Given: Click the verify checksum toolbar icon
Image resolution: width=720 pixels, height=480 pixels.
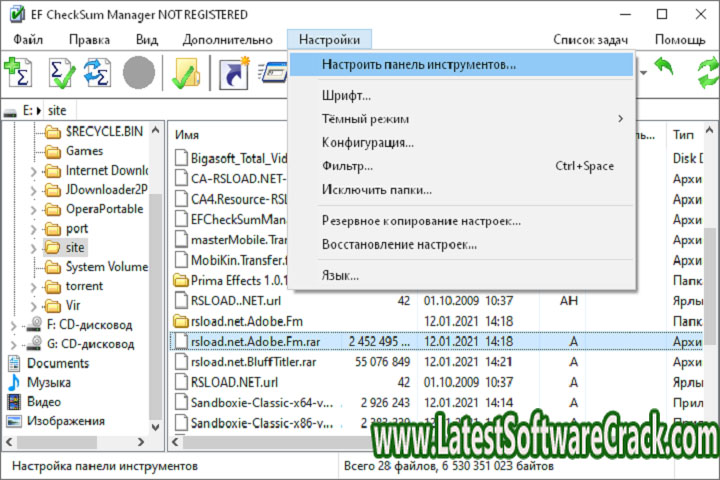Looking at the screenshot, I should [x=62, y=72].
